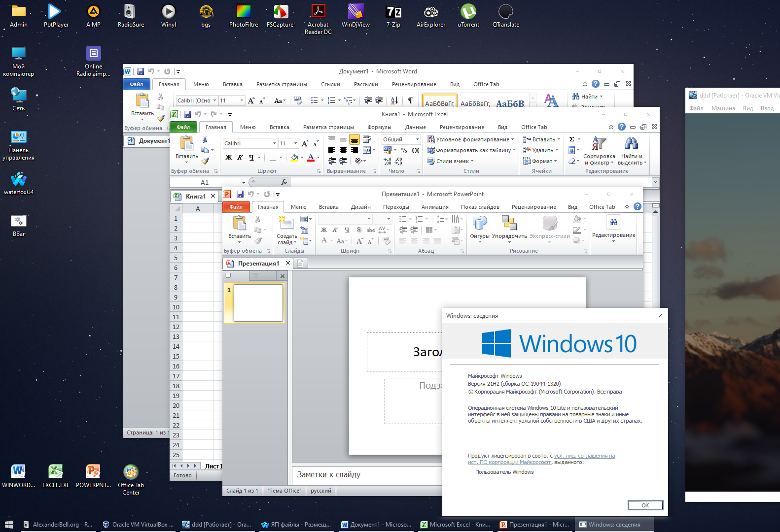This screenshot has height=532, width=780.
Task: Open the Excel Name Box dropdown arrow
Action: 244,183
